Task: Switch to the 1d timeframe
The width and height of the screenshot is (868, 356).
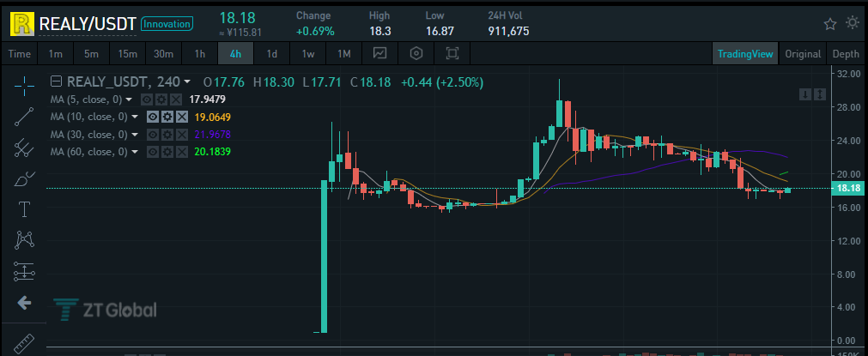Action: click(x=272, y=54)
